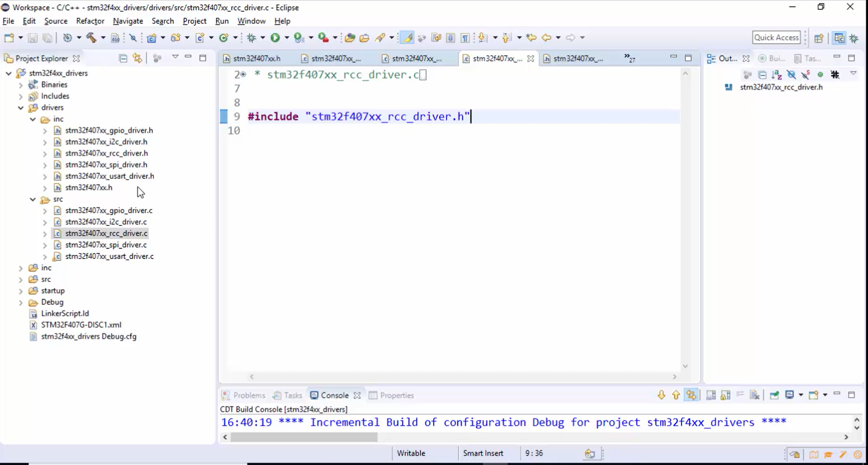This screenshot has height=465, width=868.
Task: Switch to the Debug perspective icon
Action: point(854,38)
